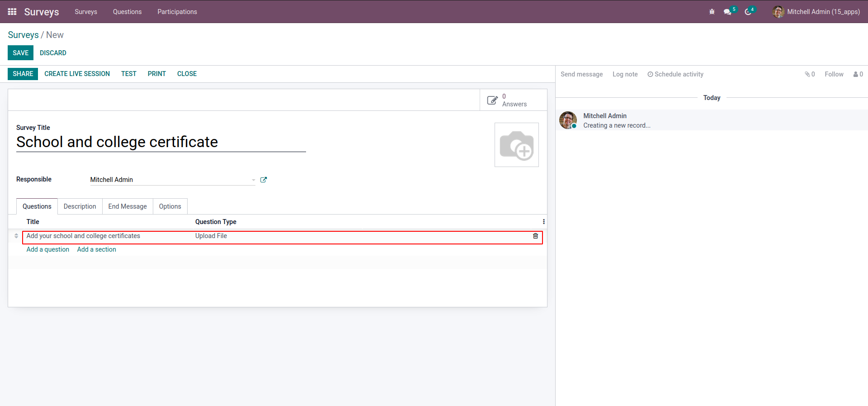Screen dimensions: 868x406
Task: Click the SAVE button
Action: [x=20, y=53]
